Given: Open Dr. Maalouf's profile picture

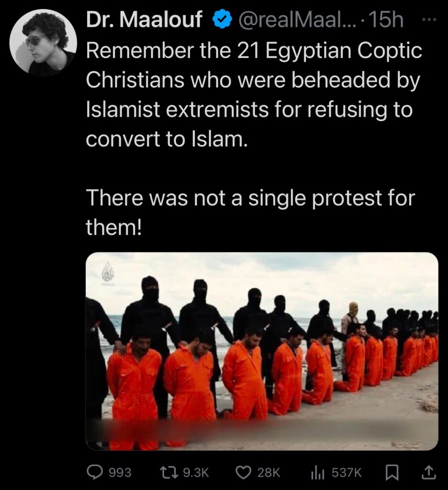Looking at the screenshot, I should [x=43, y=43].
